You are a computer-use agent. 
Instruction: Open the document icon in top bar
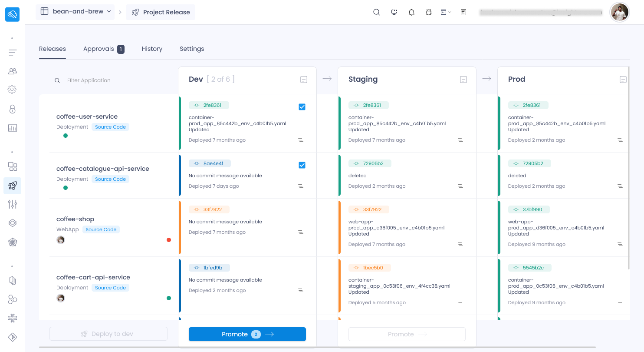coord(463,12)
